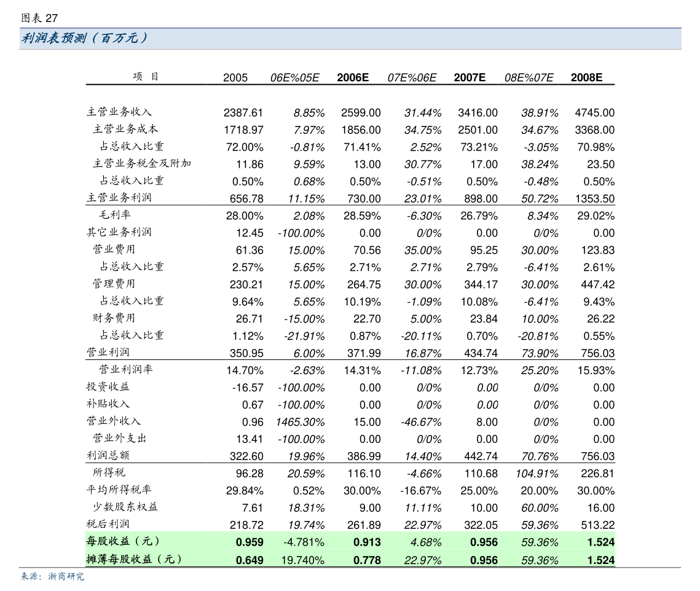The height and width of the screenshot is (591, 700).
Task: Click the 利润表预测（百万元）title text
Action: point(84,39)
